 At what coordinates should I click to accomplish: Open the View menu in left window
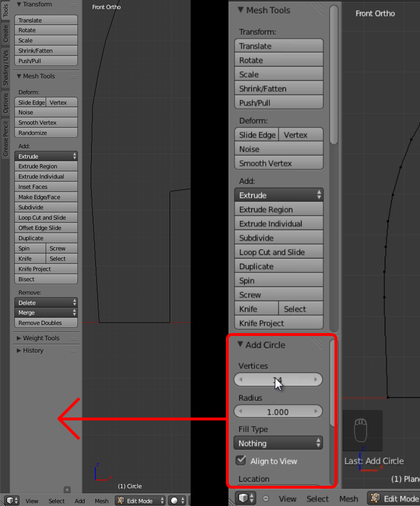point(32,501)
